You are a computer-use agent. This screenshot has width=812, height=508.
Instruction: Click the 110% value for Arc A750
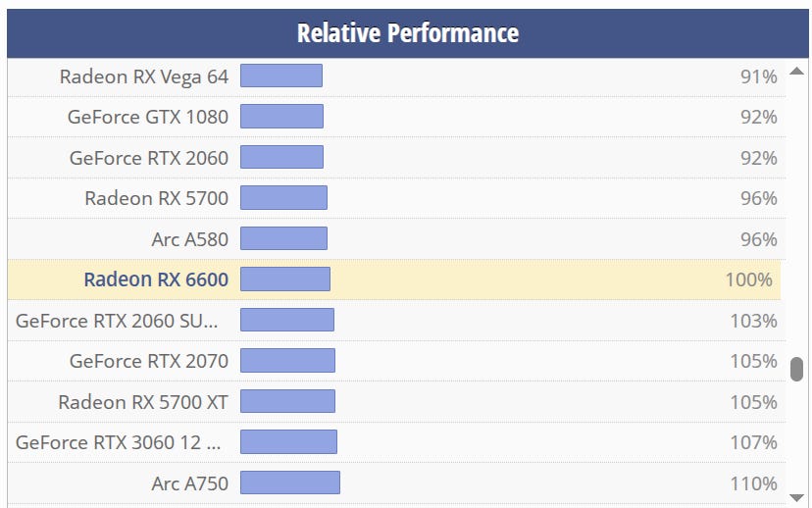pyautogui.click(x=753, y=483)
